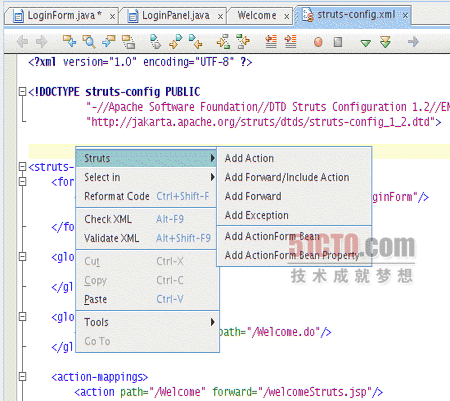Close the Welcome tab
Image resolution: width=450 pixels, height=401 pixels.
pyautogui.click(x=287, y=16)
